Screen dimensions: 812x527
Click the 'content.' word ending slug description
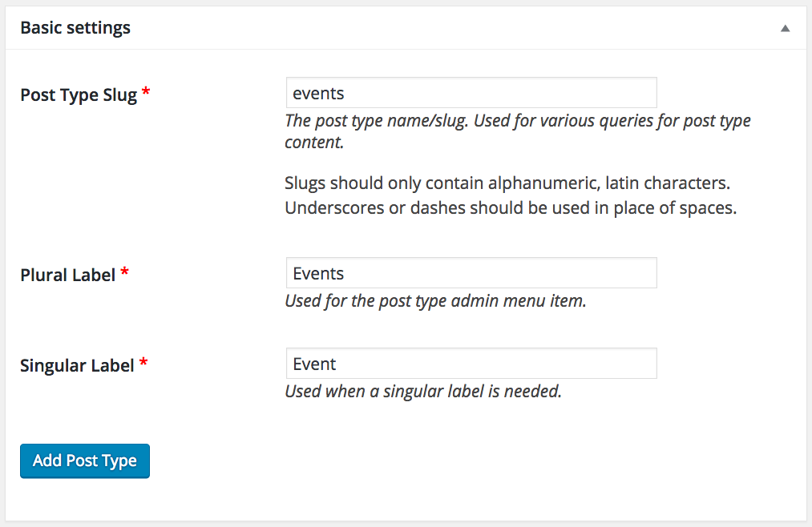pyautogui.click(x=314, y=143)
